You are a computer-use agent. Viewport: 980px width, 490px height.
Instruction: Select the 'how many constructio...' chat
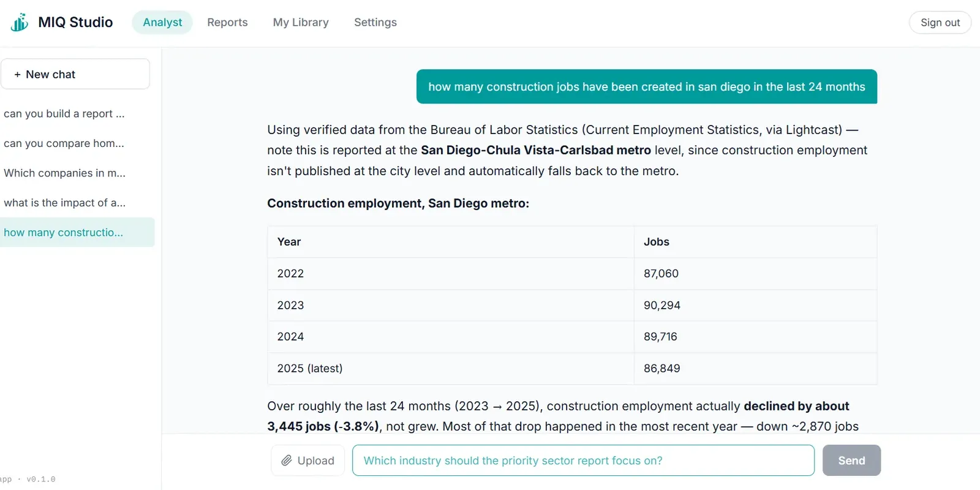[x=77, y=232]
